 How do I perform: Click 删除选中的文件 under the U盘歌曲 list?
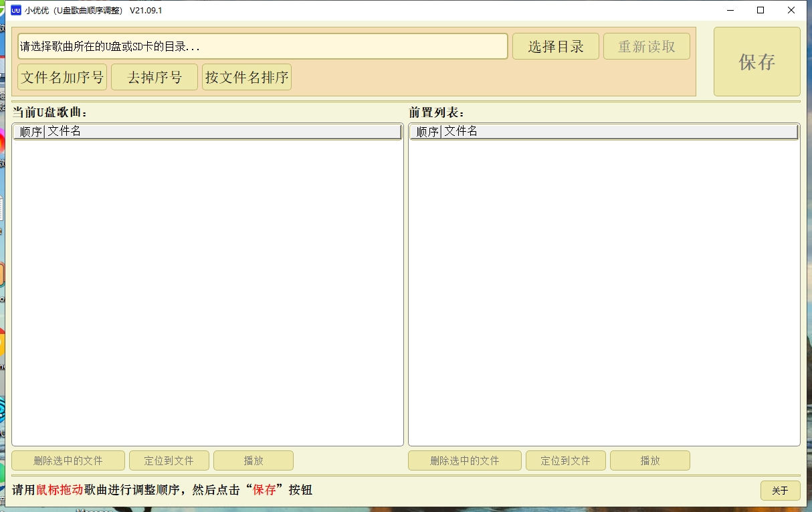[68, 460]
